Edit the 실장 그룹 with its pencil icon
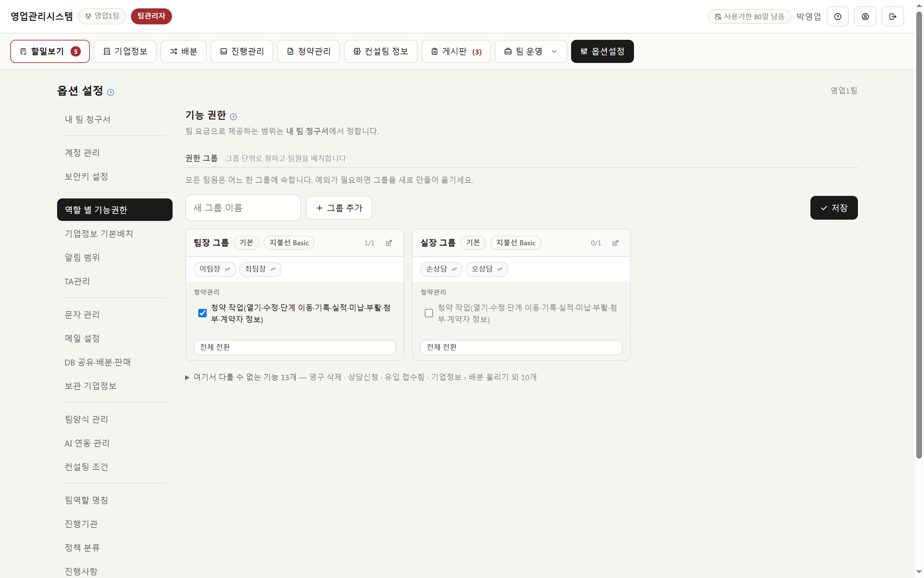924x578 pixels. (615, 243)
